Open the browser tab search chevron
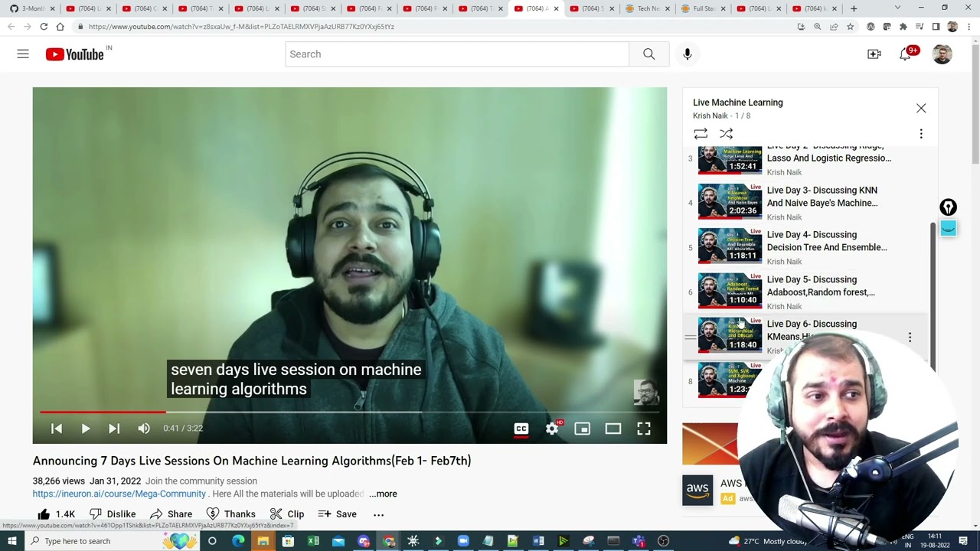This screenshot has width=980, height=551. pos(897,8)
